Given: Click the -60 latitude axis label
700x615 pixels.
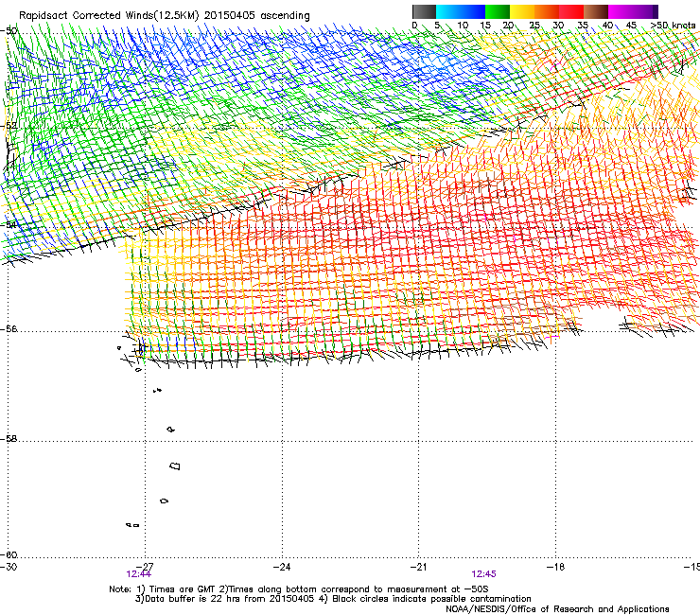Looking at the screenshot, I should click(9, 554).
